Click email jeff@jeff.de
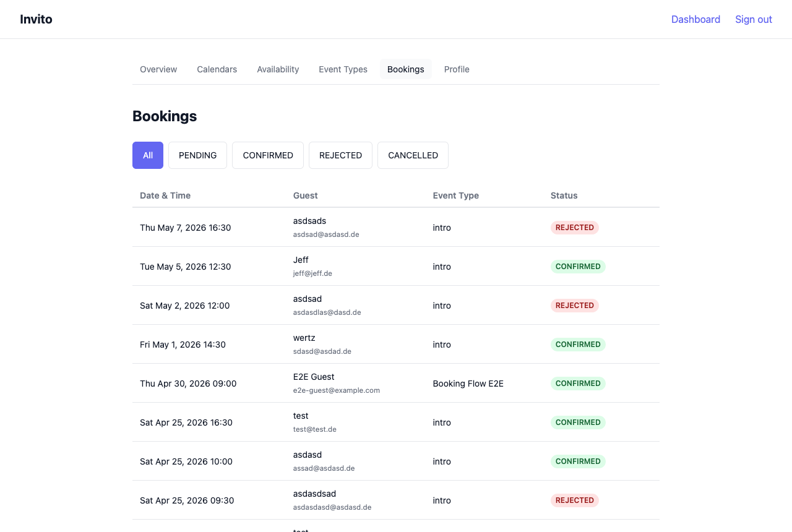Image resolution: width=792 pixels, height=532 pixels. click(x=312, y=273)
